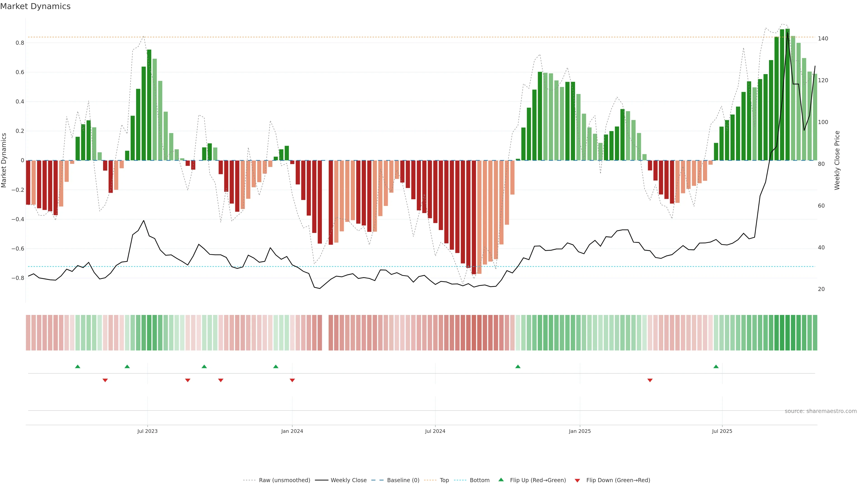Click the Weekly Close Price axis title
This screenshot has height=488, width=868.
tap(837, 160)
